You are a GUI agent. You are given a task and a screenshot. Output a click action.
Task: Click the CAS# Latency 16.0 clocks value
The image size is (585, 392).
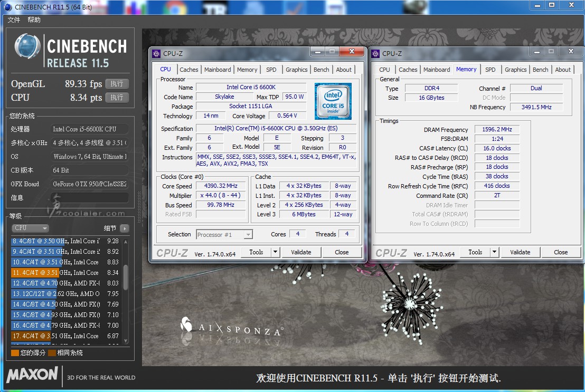(497, 148)
